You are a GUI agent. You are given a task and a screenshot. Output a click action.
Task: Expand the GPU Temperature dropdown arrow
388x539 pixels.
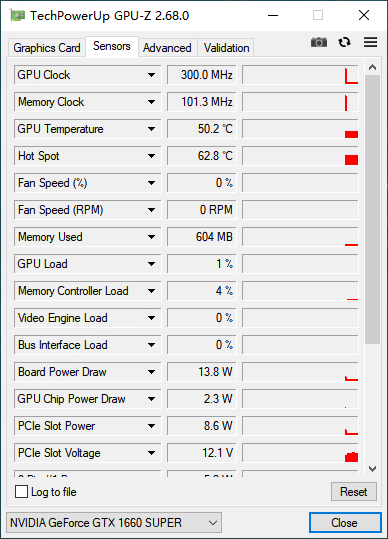coord(152,129)
